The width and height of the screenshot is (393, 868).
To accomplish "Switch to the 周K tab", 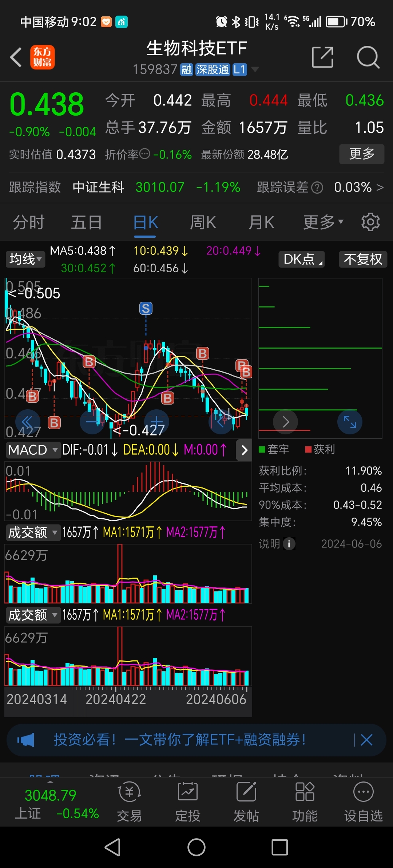I will (x=203, y=222).
